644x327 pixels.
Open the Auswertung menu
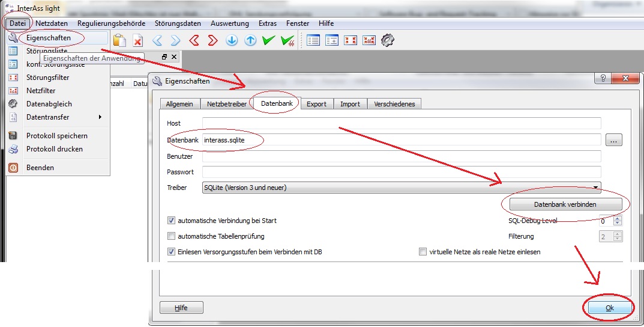click(x=230, y=23)
